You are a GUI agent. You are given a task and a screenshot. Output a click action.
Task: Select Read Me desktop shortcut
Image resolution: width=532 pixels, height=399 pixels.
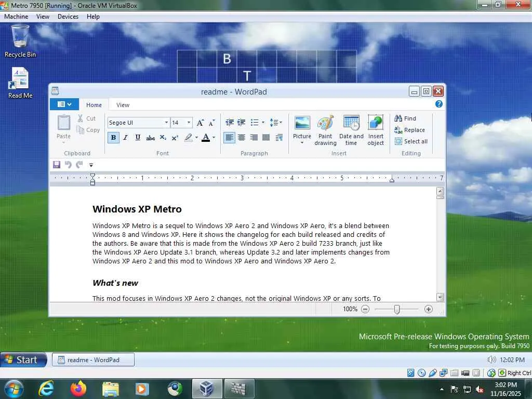coord(20,83)
